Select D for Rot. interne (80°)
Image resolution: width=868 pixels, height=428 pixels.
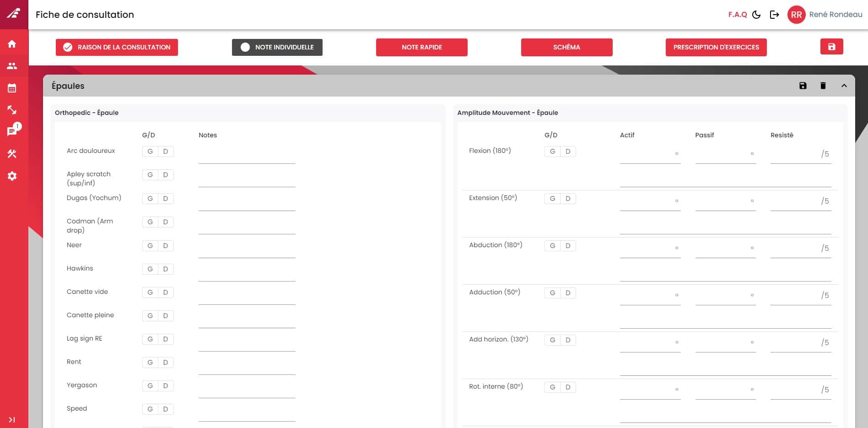tap(568, 387)
